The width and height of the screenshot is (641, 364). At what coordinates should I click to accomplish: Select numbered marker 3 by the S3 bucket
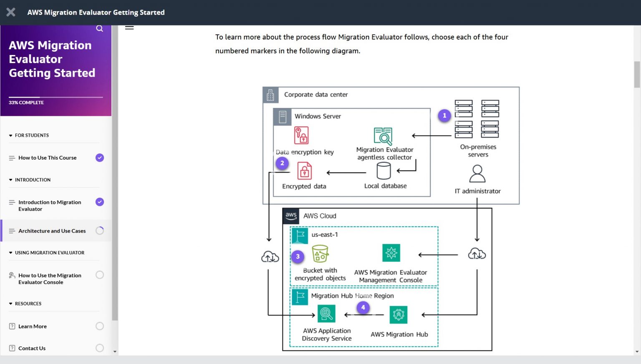(298, 257)
